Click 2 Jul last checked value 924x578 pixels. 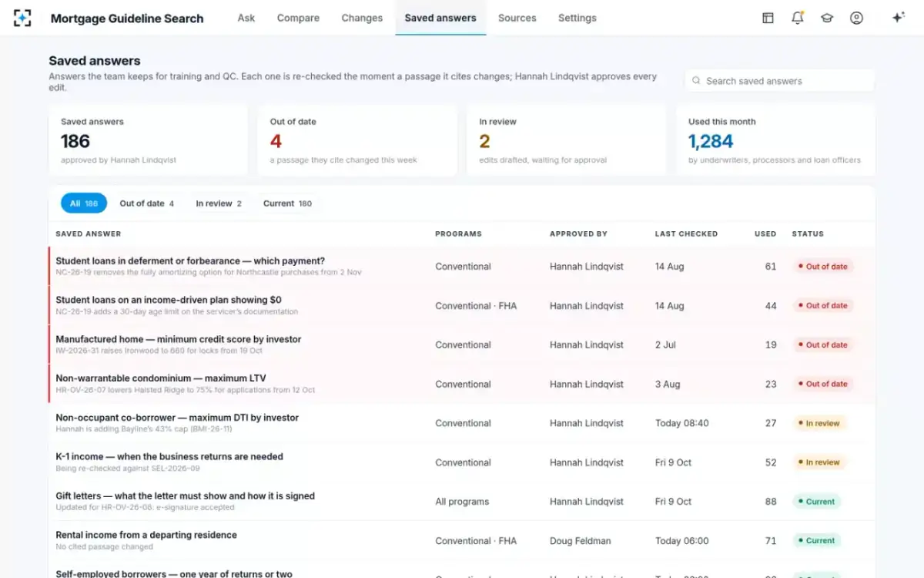[x=665, y=344]
